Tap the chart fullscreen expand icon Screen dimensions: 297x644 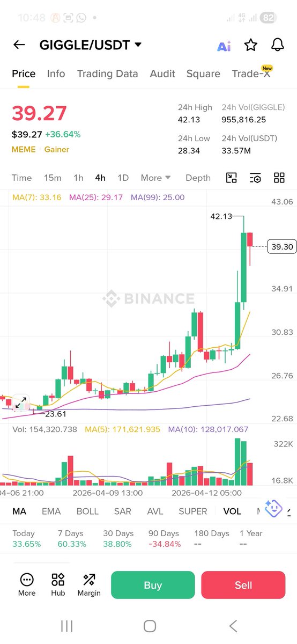click(x=21, y=402)
